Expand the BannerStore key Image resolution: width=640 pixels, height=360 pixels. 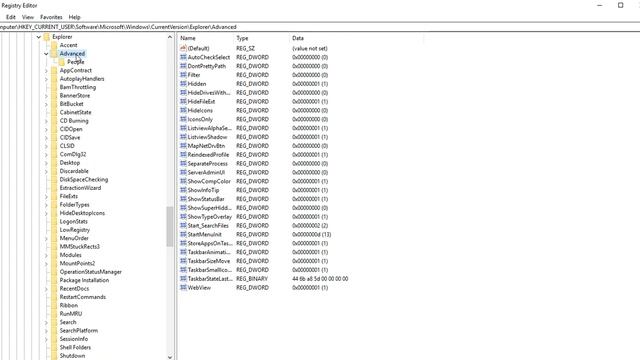pyautogui.click(x=46, y=96)
